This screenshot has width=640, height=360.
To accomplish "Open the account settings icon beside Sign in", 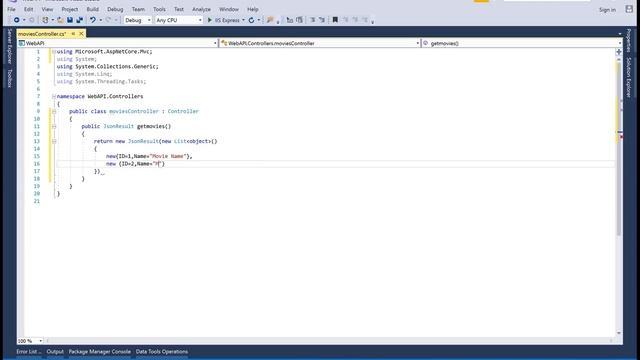I will point(629,9).
